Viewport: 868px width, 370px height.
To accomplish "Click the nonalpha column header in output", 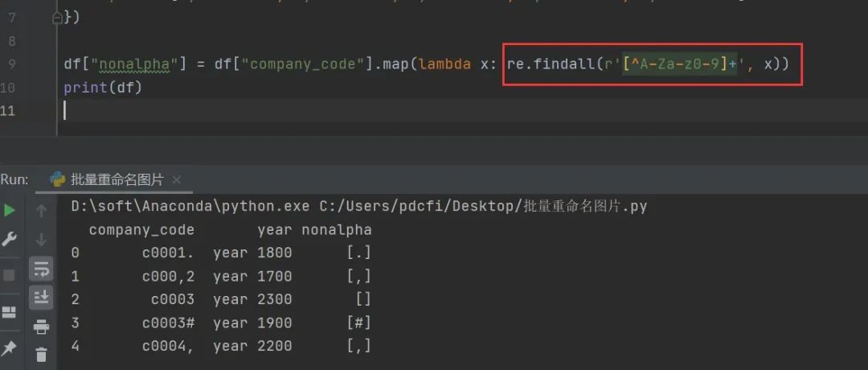I will [x=337, y=230].
